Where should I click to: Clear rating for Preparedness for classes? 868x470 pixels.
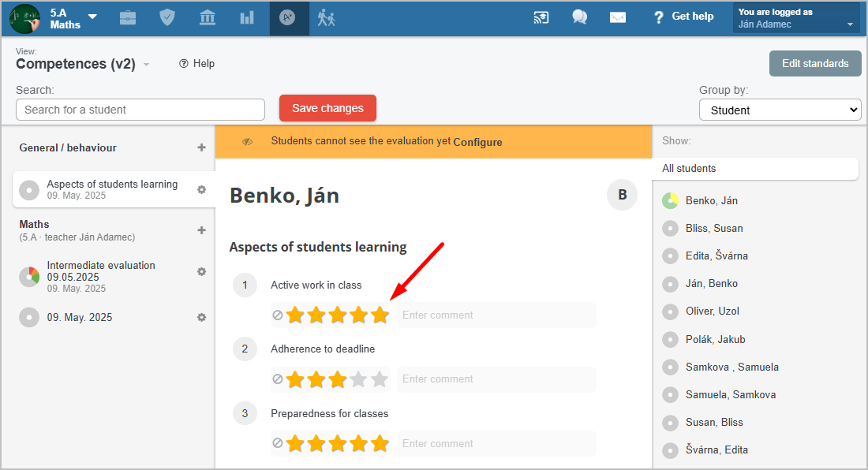[277, 443]
